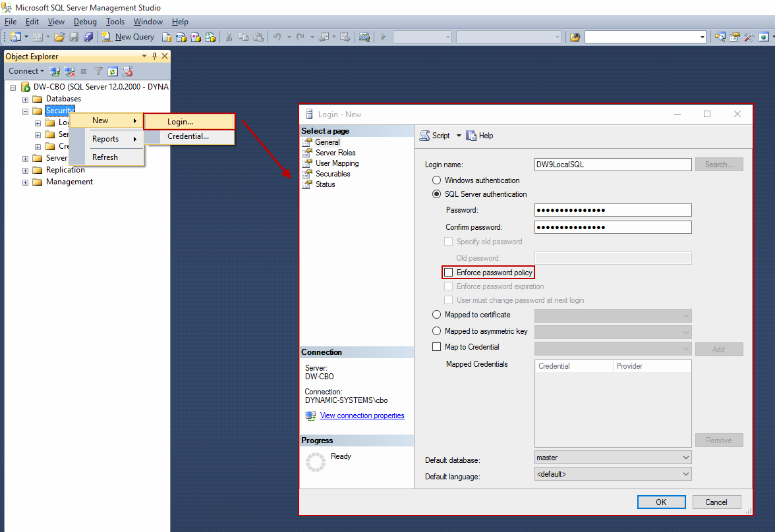This screenshot has width=775, height=532.
Task: Click the Open File folder icon
Action: click(59, 37)
